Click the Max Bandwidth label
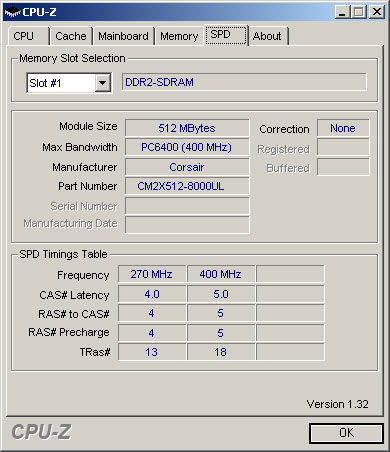 (x=80, y=147)
